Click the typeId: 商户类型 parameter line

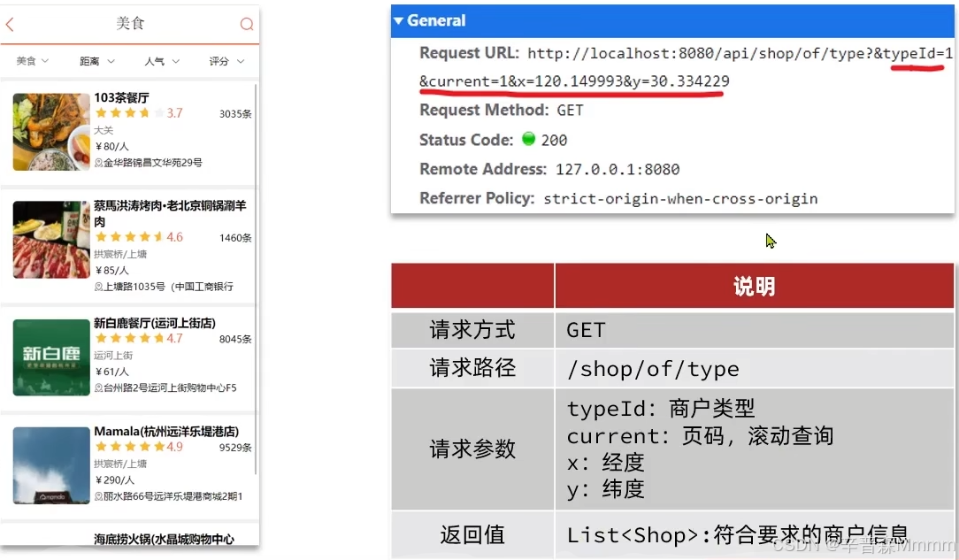(x=661, y=409)
